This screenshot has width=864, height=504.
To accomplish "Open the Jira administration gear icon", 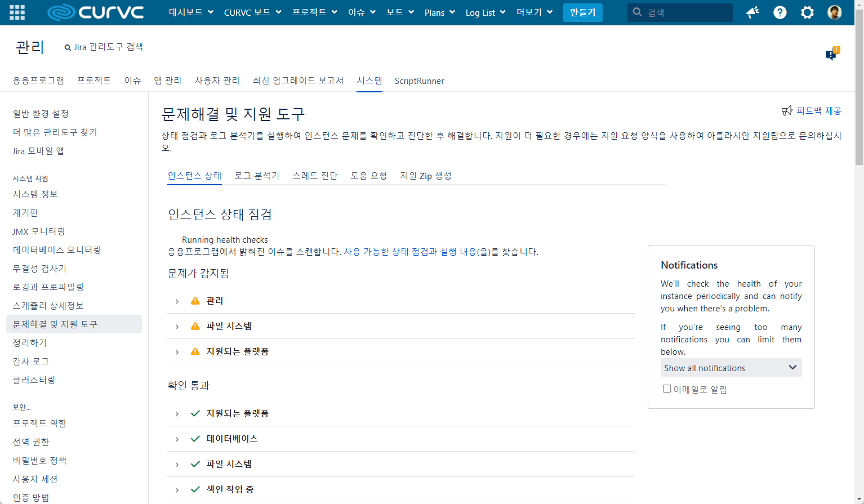I will pos(807,12).
